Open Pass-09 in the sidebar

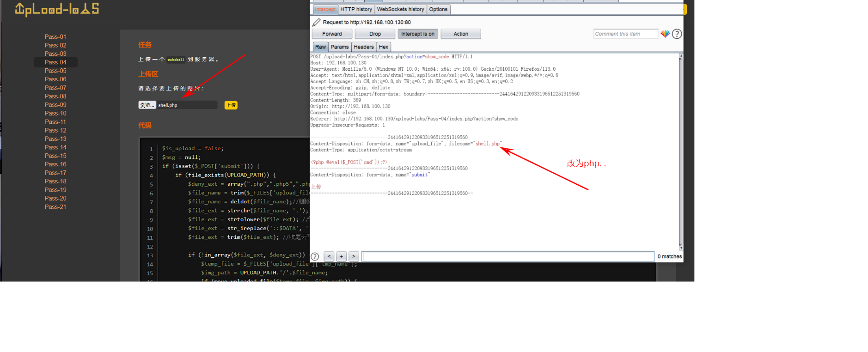[55, 105]
